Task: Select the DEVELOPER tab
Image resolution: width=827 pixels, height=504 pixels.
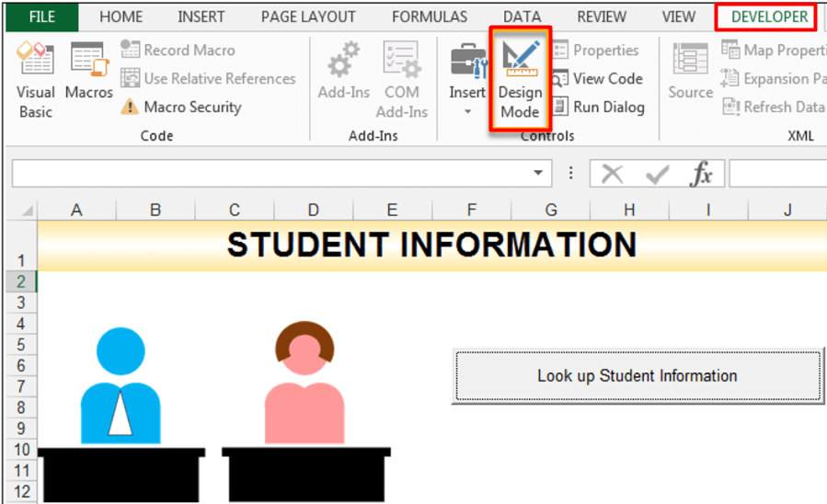Action: pyautogui.click(x=770, y=17)
